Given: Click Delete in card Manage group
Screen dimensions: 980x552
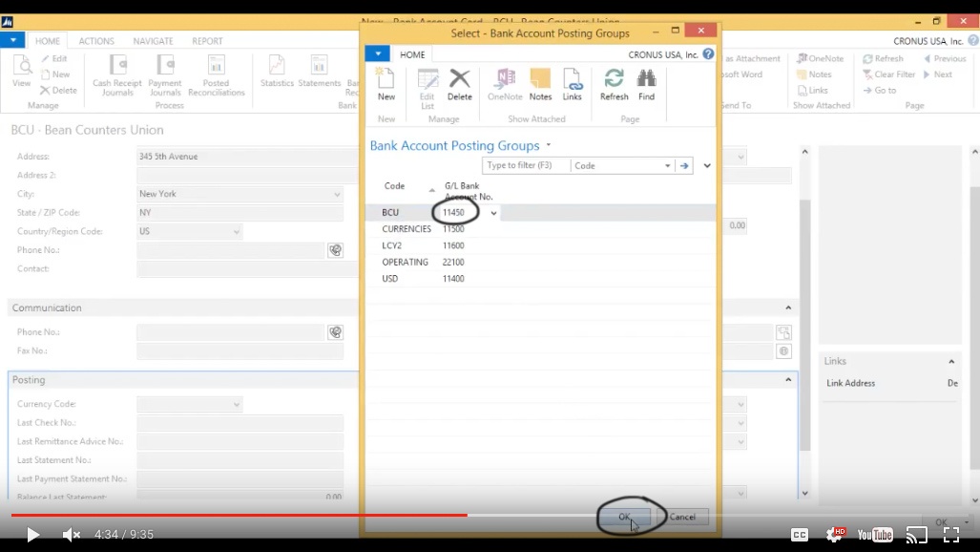Looking at the screenshot, I should coord(59,90).
